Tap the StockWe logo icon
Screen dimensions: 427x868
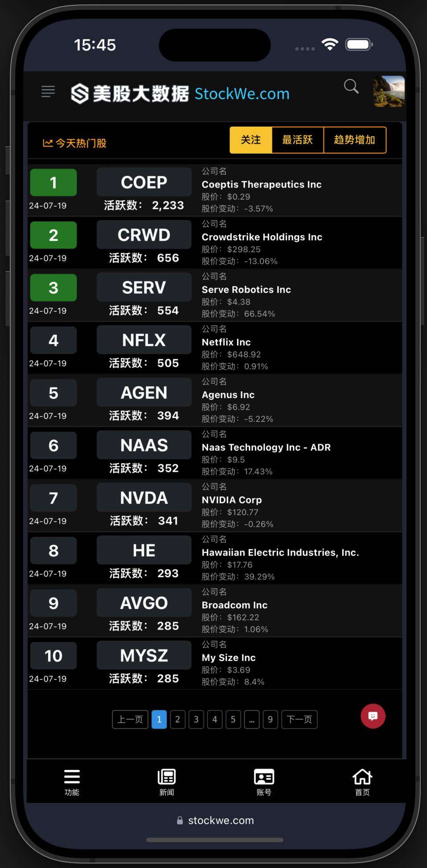(80, 94)
